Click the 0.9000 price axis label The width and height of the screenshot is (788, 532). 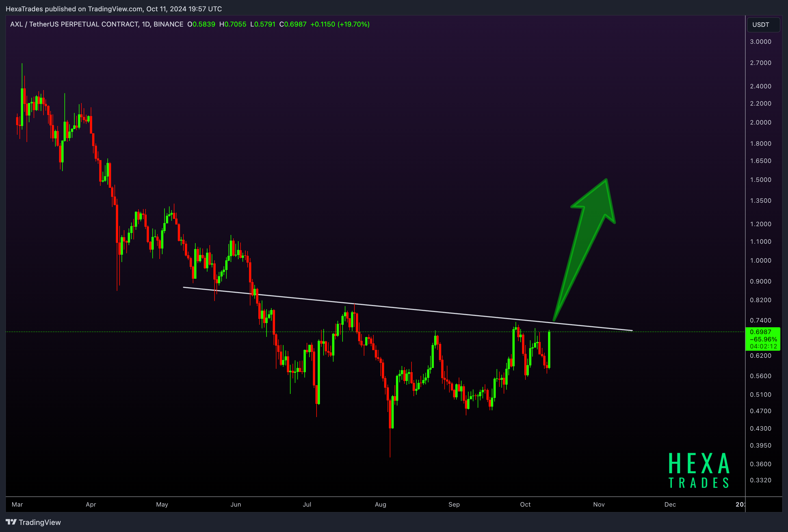(x=760, y=281)
